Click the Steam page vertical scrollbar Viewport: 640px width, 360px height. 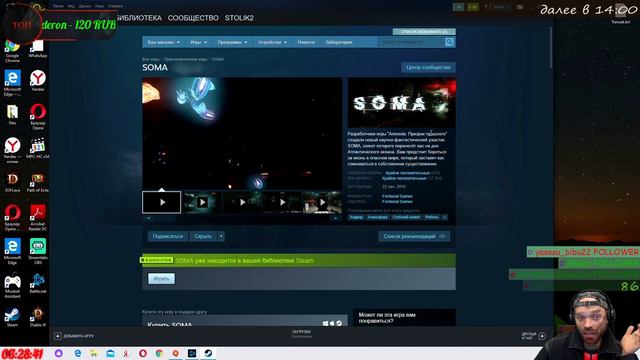[x=551, y=47]
